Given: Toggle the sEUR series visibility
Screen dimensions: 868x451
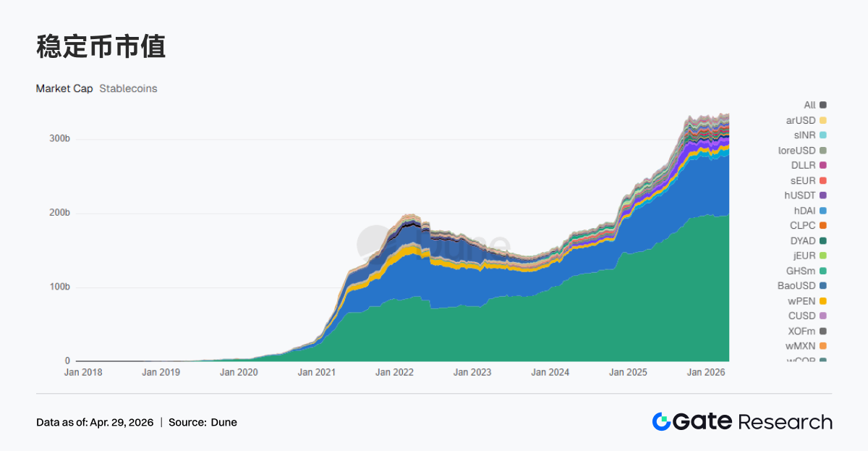Looking at the screenshot, I should coord(803,180).
